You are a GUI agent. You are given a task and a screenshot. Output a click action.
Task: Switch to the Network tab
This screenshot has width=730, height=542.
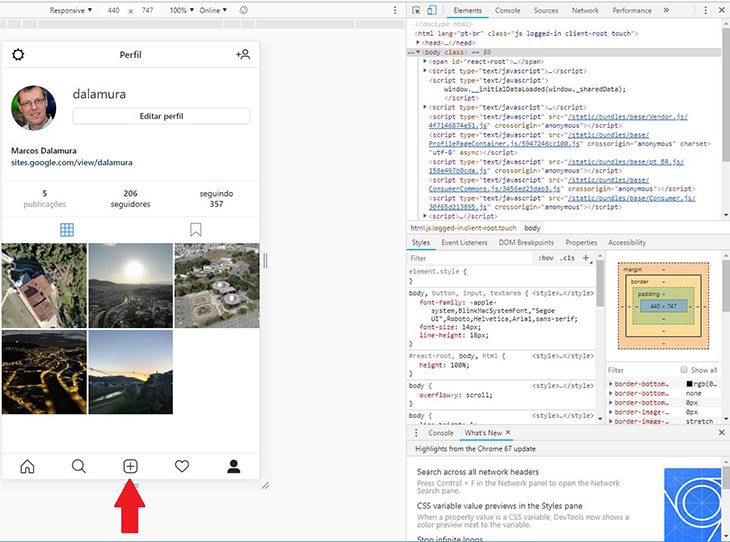point(585,11)
